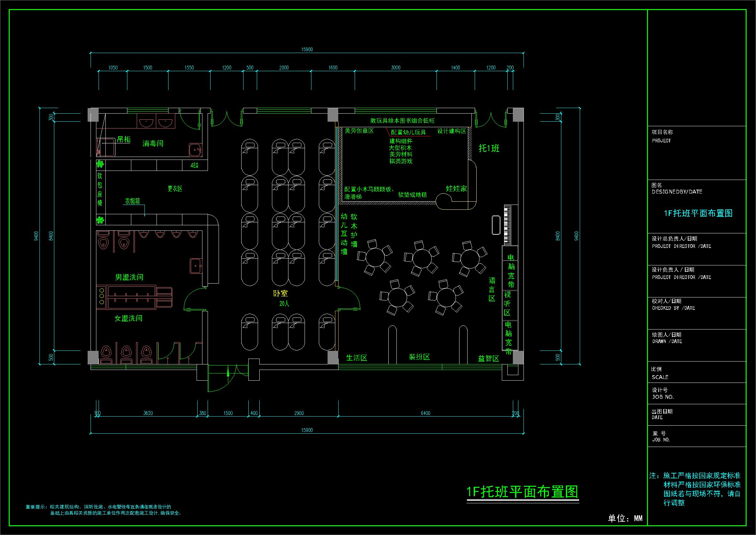Screen dimensions: 756x535
Task: Click the 1050 dimension value
Action: 113,68
